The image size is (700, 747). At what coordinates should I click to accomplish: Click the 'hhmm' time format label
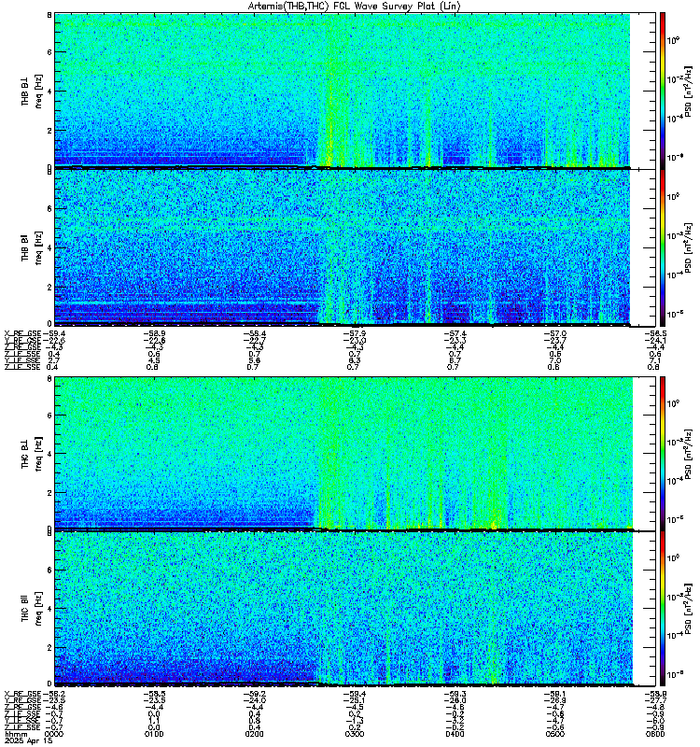click(16, 734)
